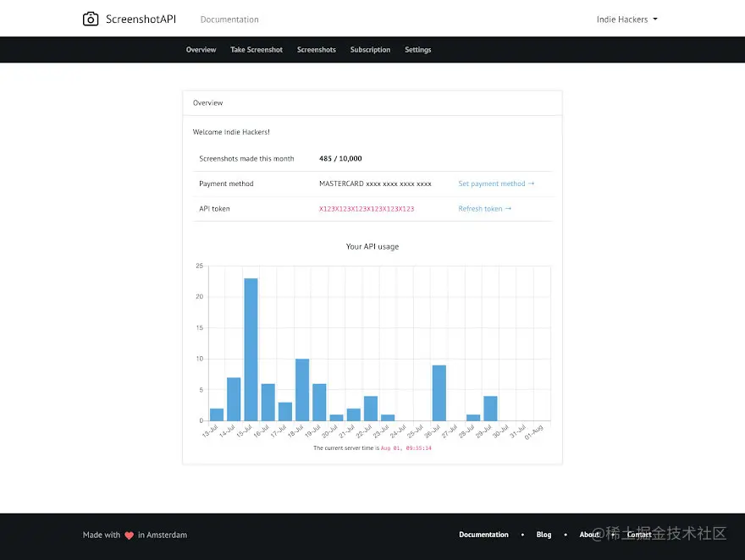Open the Contact link in footer
745x560 pixels.
pos(639,535)
